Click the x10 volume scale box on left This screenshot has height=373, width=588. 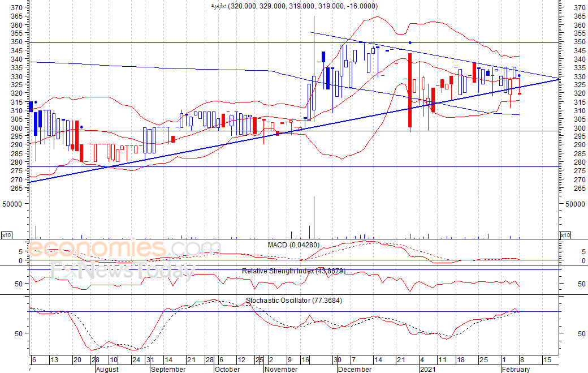pos(7,235)
